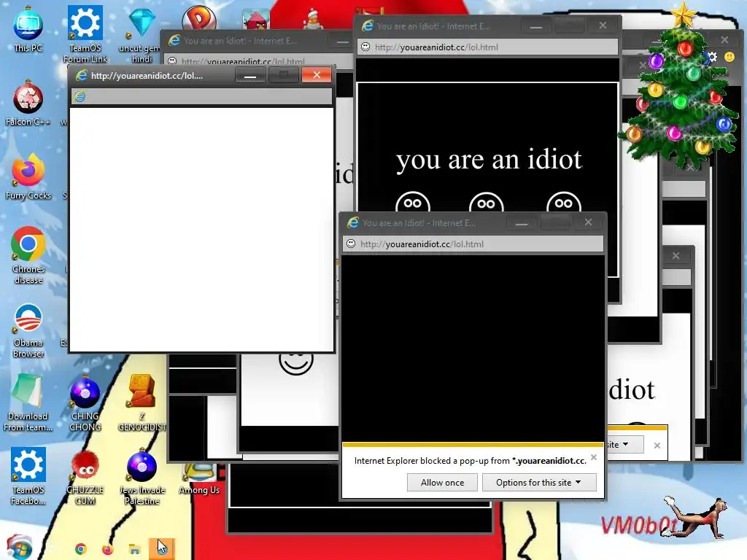Screen dimensions: 747x560
Task: Click the Firefox icon in the taskbar
Action: pos(107,549)
